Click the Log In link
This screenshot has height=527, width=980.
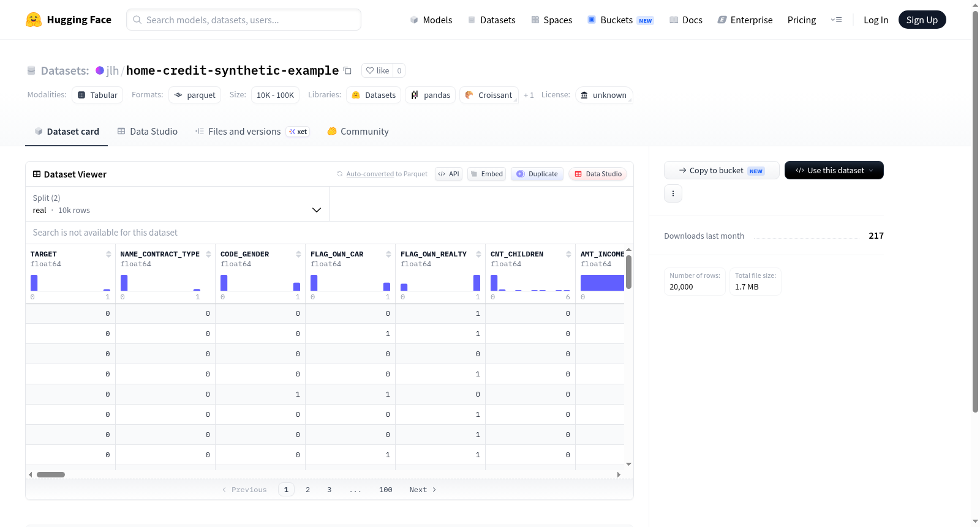point(876,20)
